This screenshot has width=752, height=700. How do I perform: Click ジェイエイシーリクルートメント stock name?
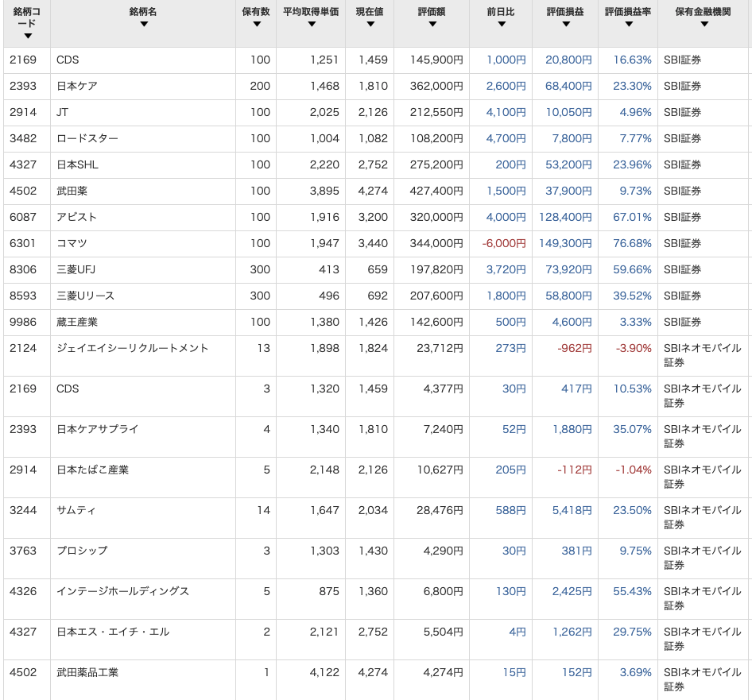[133, 348]
